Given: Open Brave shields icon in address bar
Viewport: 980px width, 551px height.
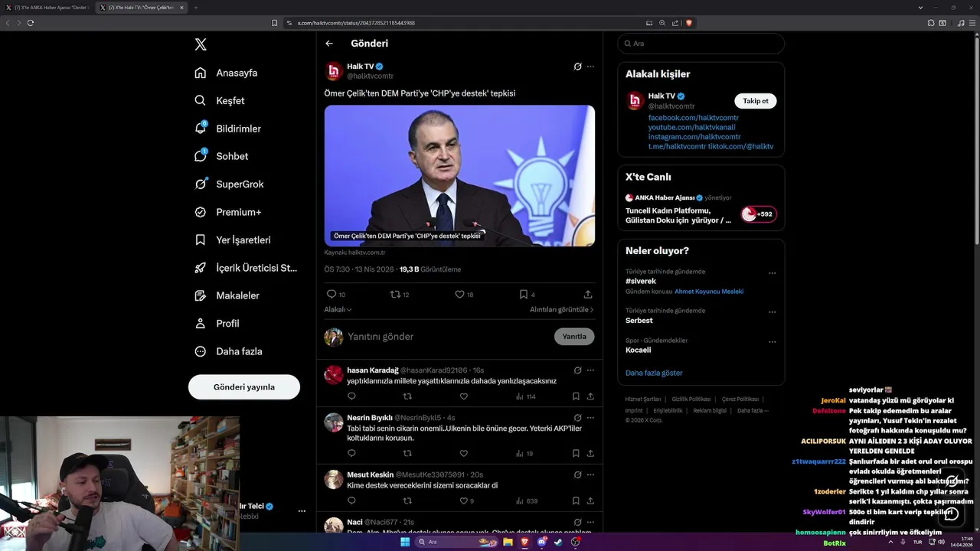Looking at the screenshot, I should pos(689,23).
